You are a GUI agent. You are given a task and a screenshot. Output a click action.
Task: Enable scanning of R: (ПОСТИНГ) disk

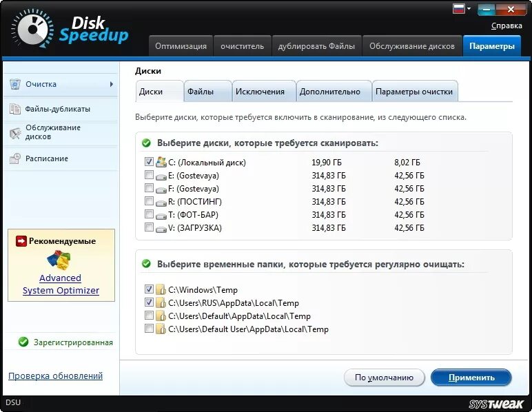149,200
